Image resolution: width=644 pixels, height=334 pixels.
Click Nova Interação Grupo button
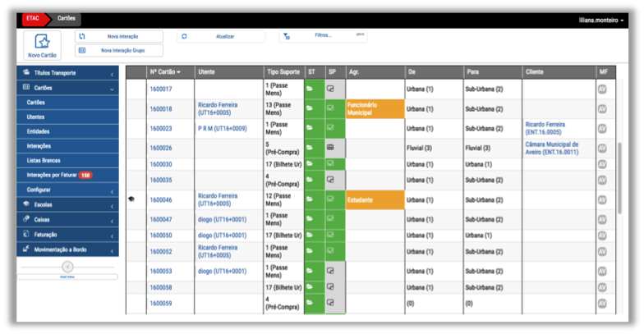tap(119, 50)
